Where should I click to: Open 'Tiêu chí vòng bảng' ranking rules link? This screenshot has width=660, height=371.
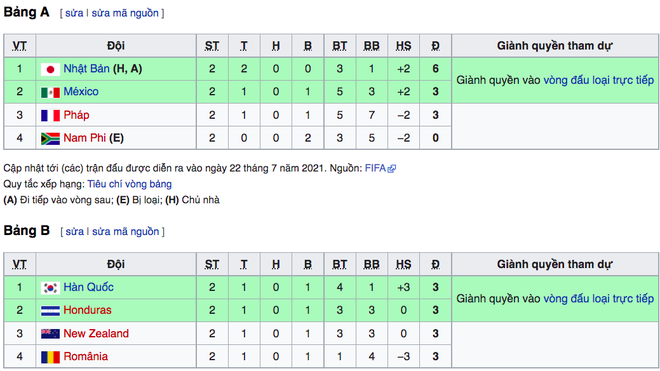[x=129, y=184]
